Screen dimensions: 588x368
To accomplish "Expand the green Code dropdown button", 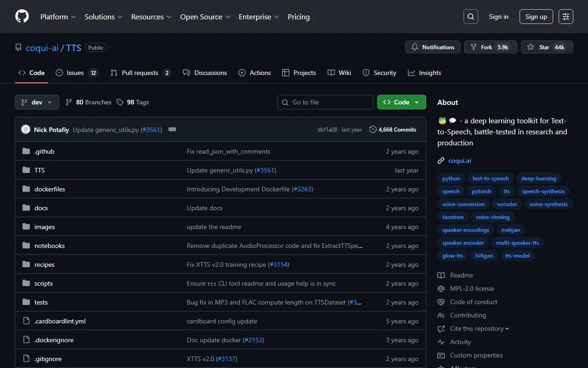I will pos(401,102).
